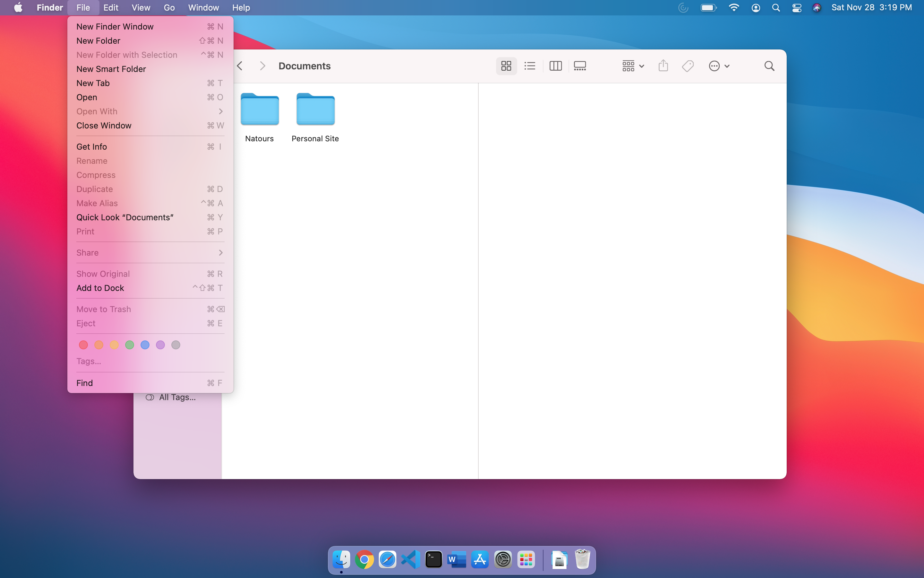
Task: Expand the Share submenu
Action: click(x=150, y=252)
